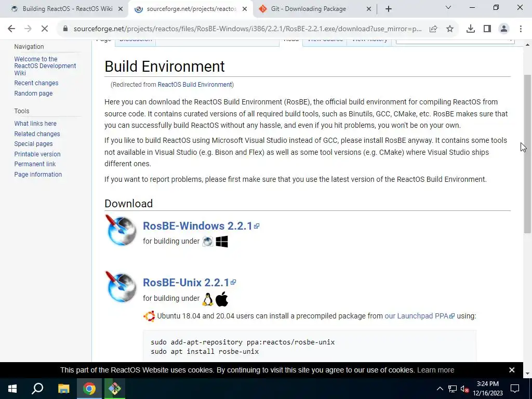Click the padlock site info icon

65,29
